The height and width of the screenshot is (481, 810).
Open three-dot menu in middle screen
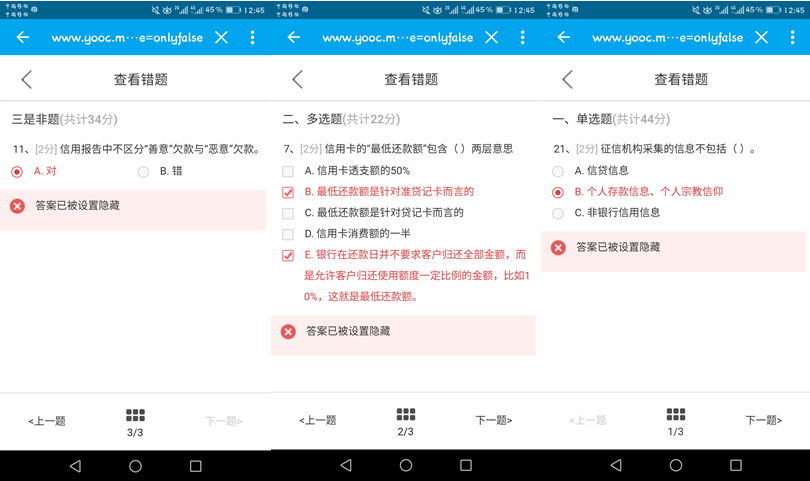click(x=522, y=37)
